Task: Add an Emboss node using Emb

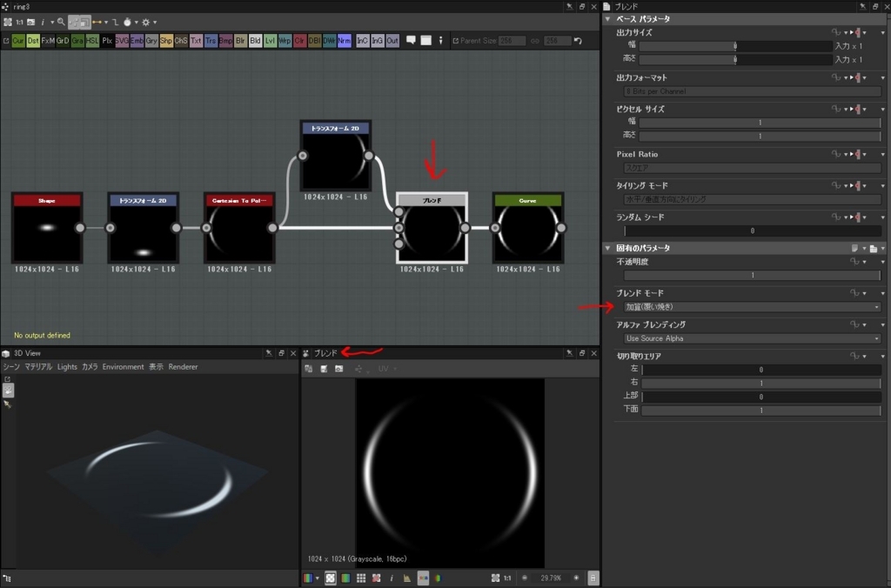Action: (137, 41)
